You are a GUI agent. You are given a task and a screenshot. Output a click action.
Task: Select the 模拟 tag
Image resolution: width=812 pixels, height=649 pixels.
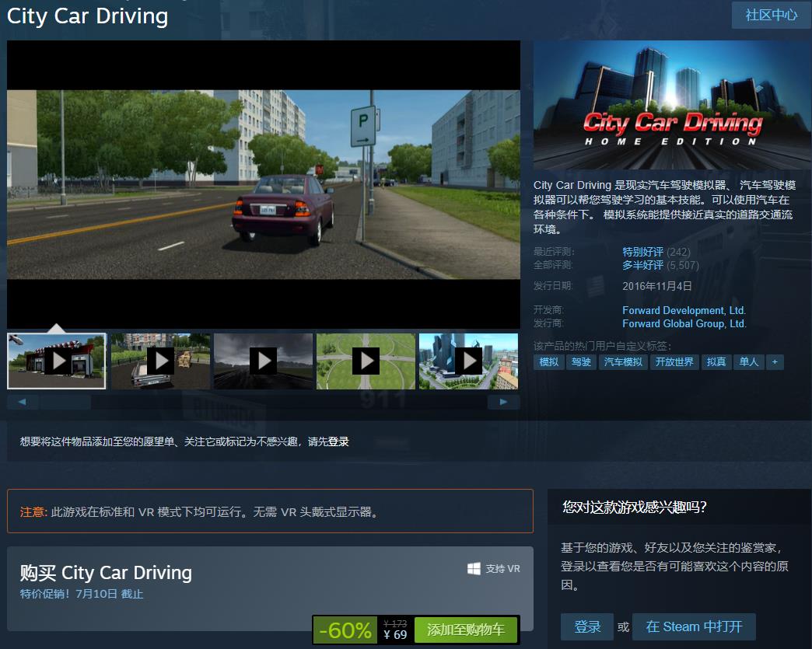tap(548, 361)
